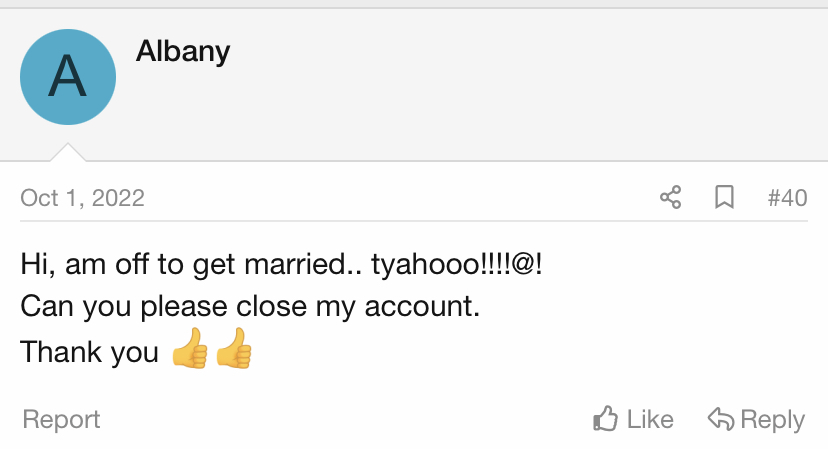828x449 pixels.
Task: Report this post
Action: [61, 419]
